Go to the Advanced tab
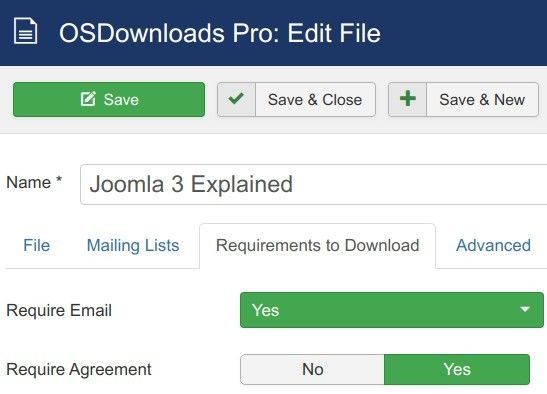This screenshot has height=394, width=547. (493, 245)
